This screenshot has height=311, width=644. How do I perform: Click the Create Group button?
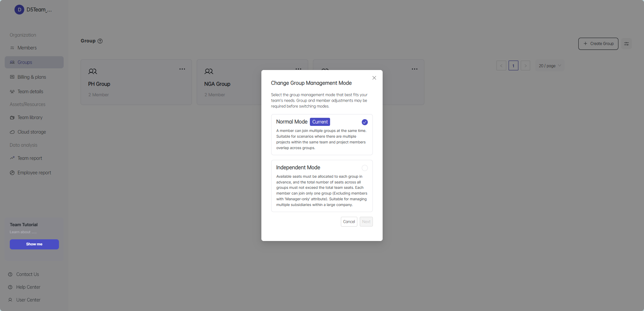coord(598,44)
